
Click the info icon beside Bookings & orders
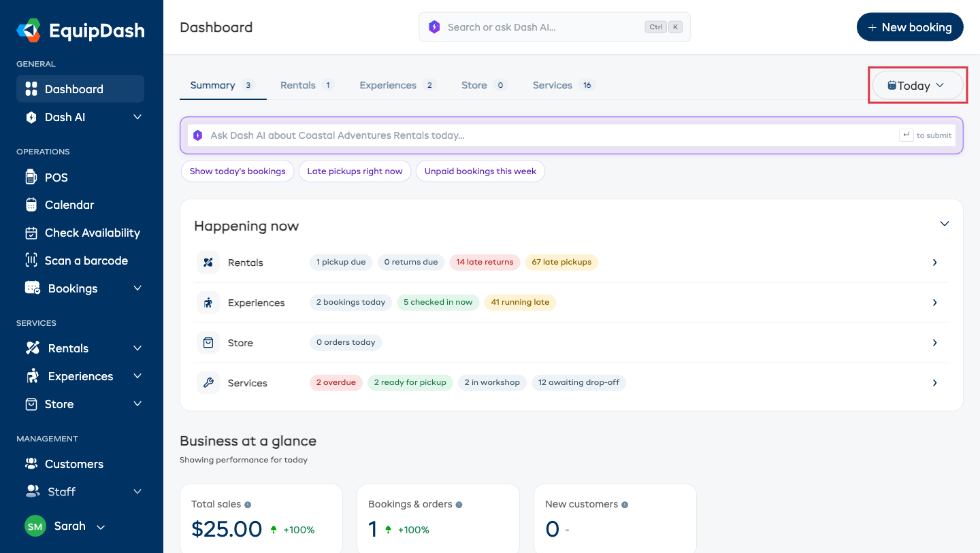(459, 505)
